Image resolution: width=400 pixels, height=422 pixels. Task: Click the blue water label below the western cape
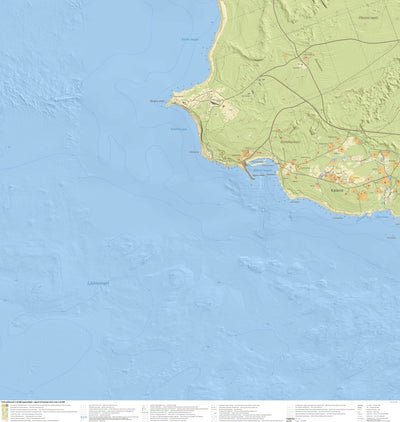point(179,129)
